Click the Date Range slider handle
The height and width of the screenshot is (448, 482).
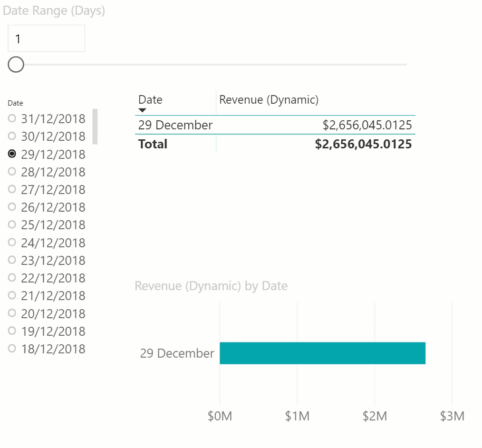pyautogui.click(x=16, y=64)
